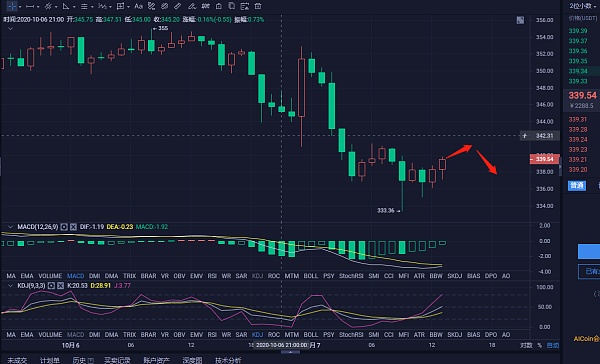Close the MACD indicator with X icon
Viewport: 600px width, 364px height.
[x=73, y=227]
